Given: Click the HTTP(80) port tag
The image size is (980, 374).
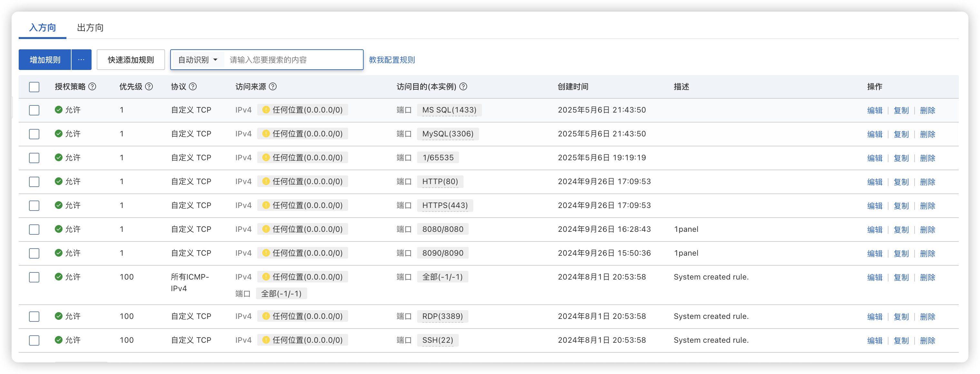Looking at the screenshot, I should click(x=440, y=182).
